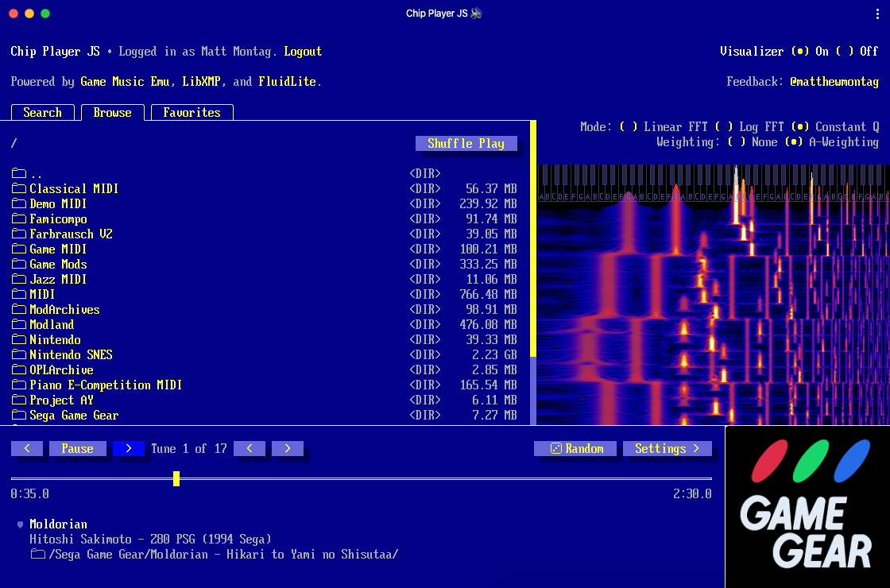The width and height of the screenshot is (890, 588).
Task: Advance to the next subtune
Action: [x=288, y=449]
